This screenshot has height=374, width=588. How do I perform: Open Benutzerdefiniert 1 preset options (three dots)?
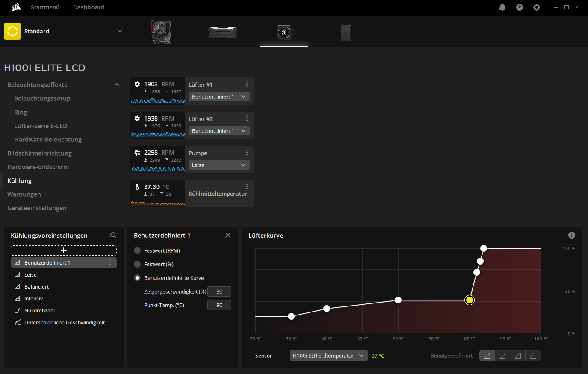point(110,262)
